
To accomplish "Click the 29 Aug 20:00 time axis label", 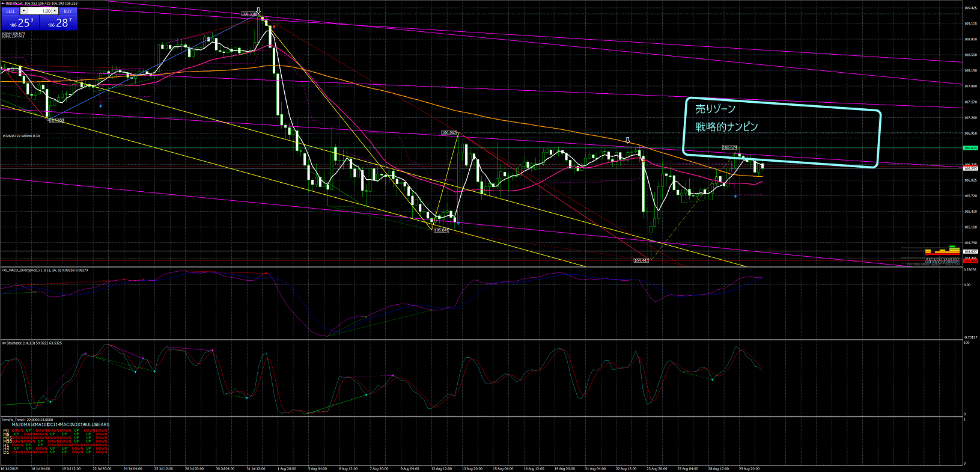I will tap(749, 468).
